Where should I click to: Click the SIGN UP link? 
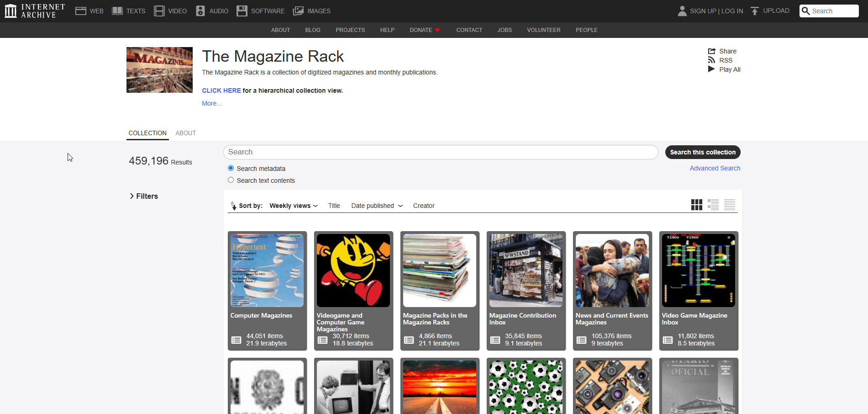(703, 11)
